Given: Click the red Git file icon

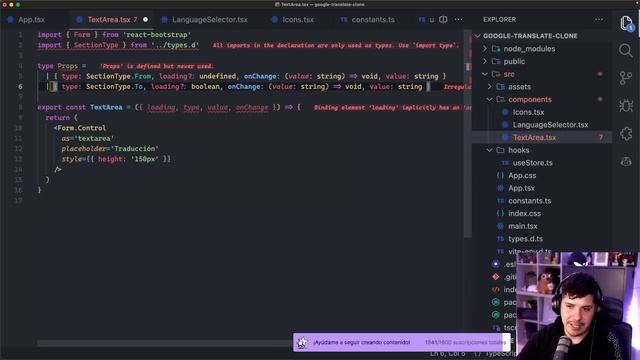Looking at the screenshot, I should coord(496,277).
